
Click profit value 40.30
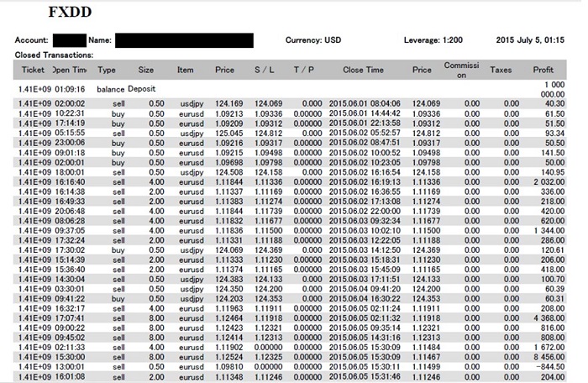(x=554, y=103)
